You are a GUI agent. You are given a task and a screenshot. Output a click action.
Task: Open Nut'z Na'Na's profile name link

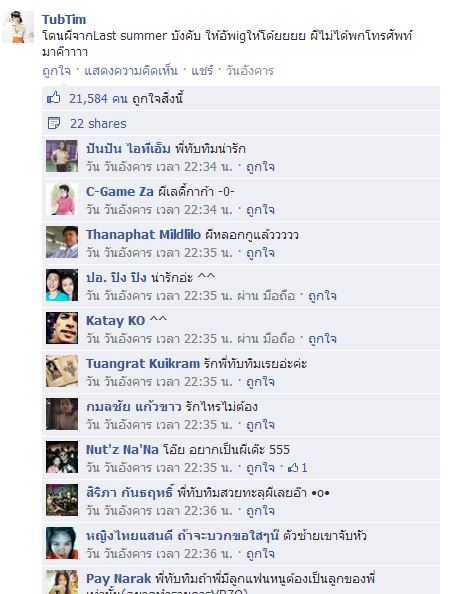(122, 450)
